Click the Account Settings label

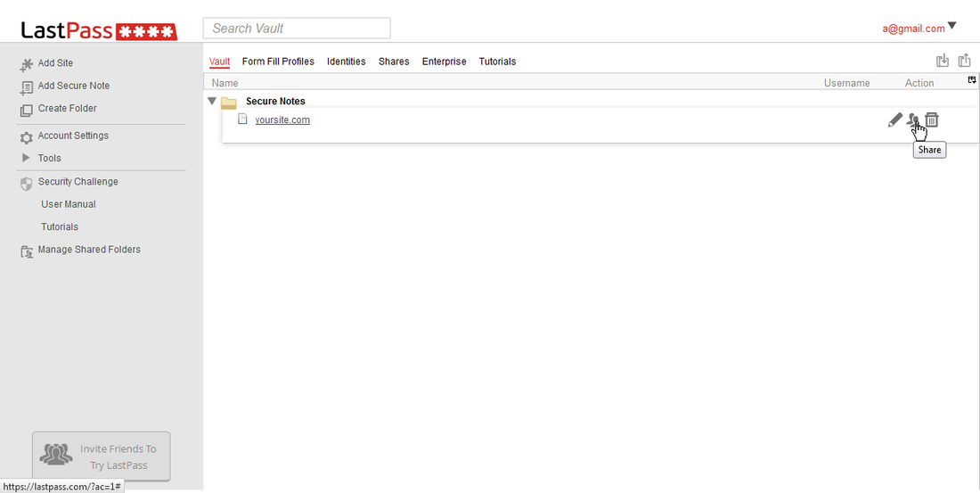(x=73, y=136)
